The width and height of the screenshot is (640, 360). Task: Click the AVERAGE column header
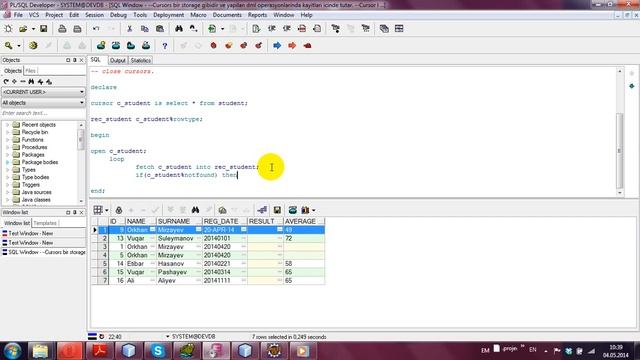click(x=304, y=221)
